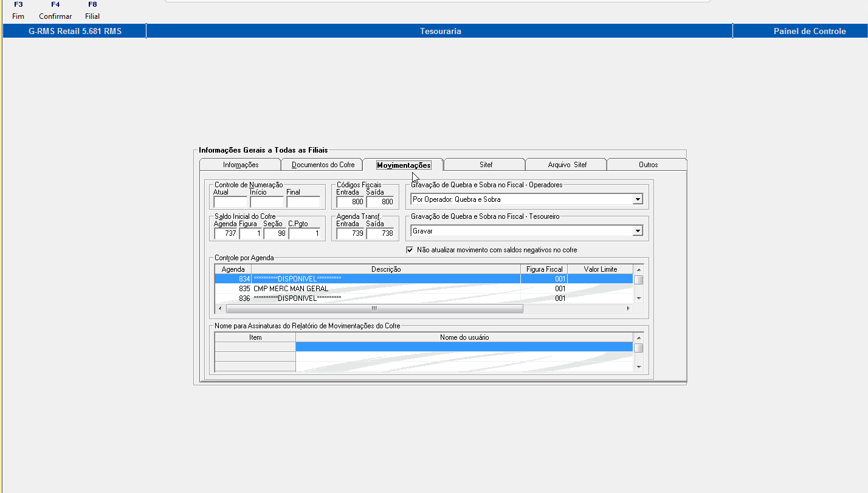Click the Tesouraria title bar
868x493 pixels.
click(440, 31)
